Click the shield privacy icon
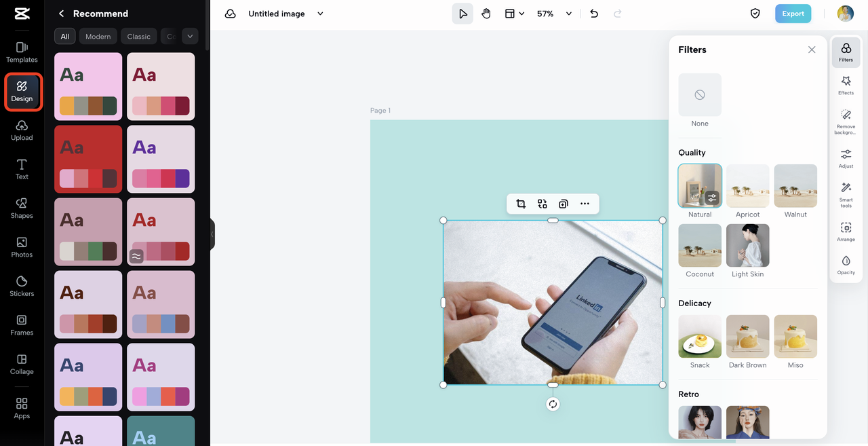This screenshot has height=446, width=868. click(x=755, y=14)
